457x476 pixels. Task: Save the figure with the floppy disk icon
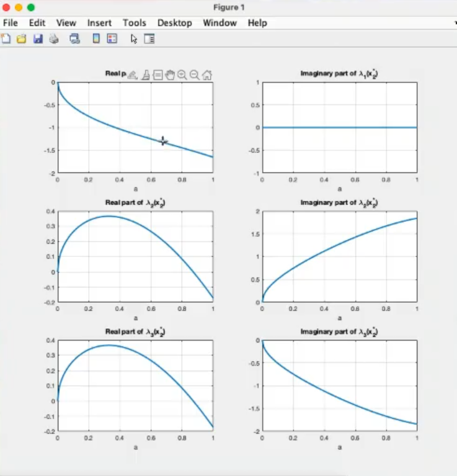[x=38, y=39]
